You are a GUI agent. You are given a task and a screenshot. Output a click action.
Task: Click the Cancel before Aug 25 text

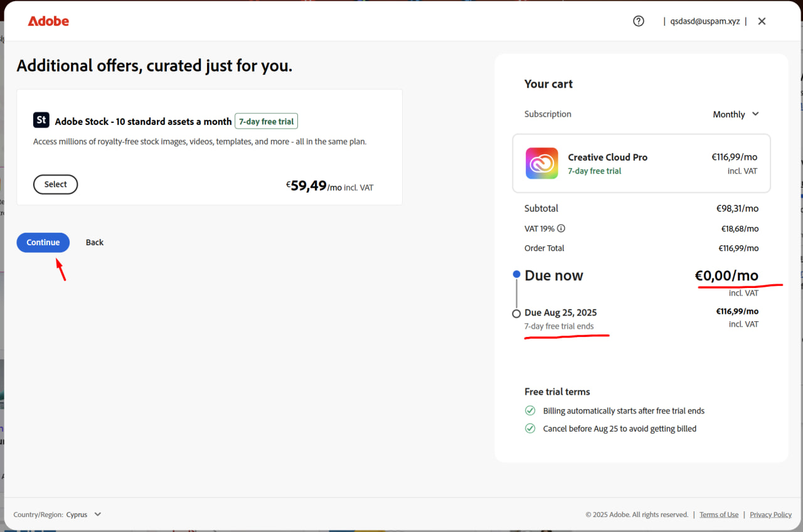pyautogui.click(x=620, y=428)
